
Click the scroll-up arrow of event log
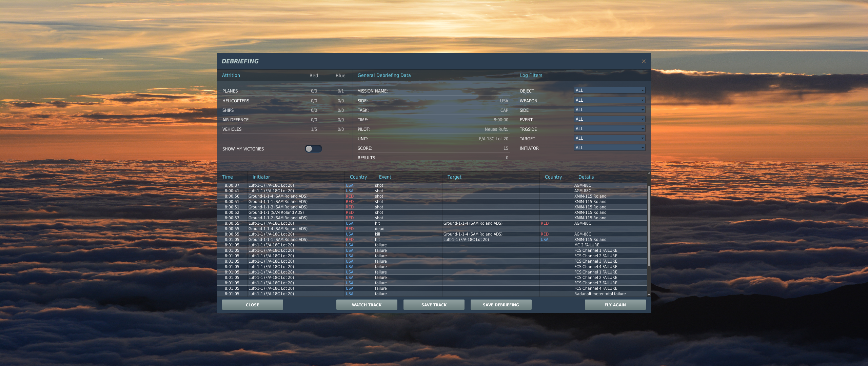(649, 173)
